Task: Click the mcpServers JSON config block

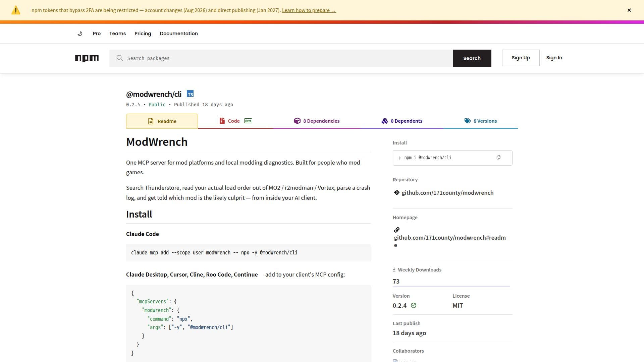Action: click(x=249, y=323)
